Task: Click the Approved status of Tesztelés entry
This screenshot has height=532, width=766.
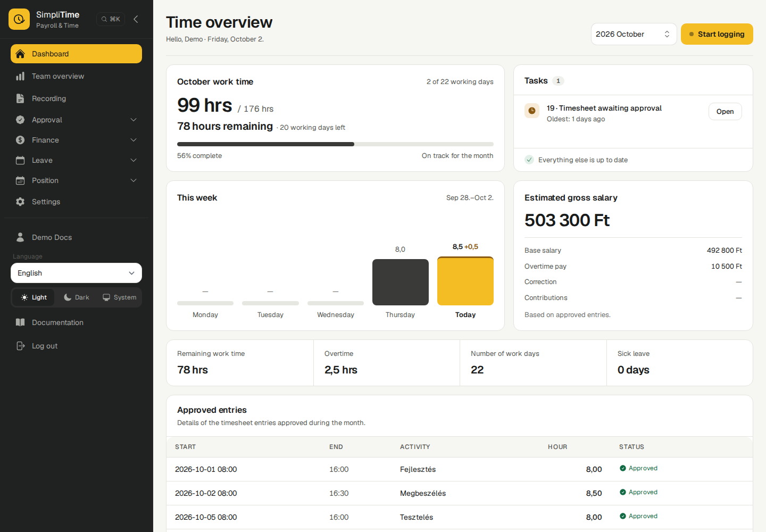Action: 638,516
